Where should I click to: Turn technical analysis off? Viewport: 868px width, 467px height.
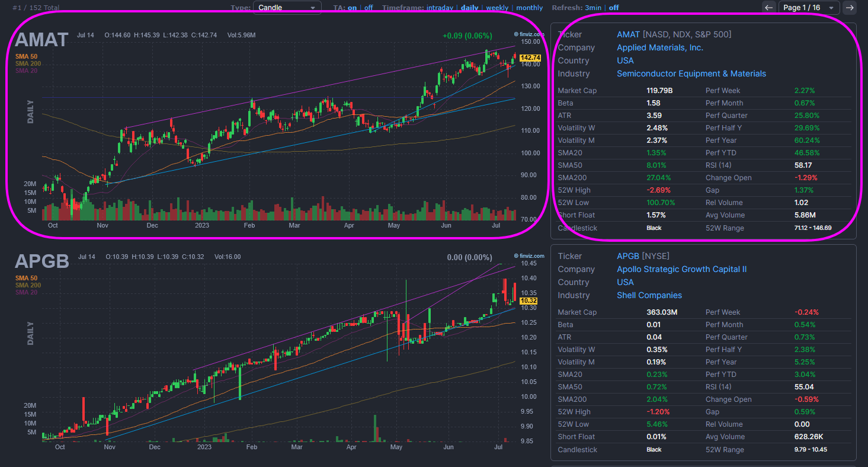pos(369,8)
